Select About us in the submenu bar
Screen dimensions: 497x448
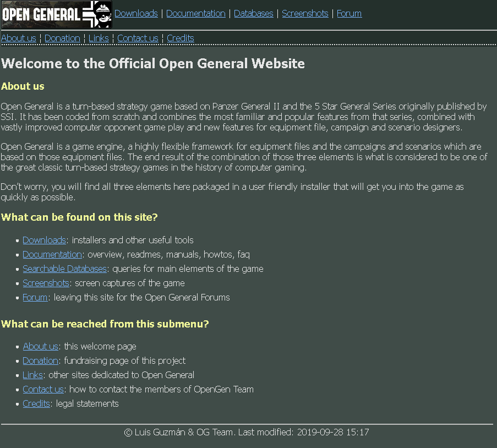click(19, 38)
